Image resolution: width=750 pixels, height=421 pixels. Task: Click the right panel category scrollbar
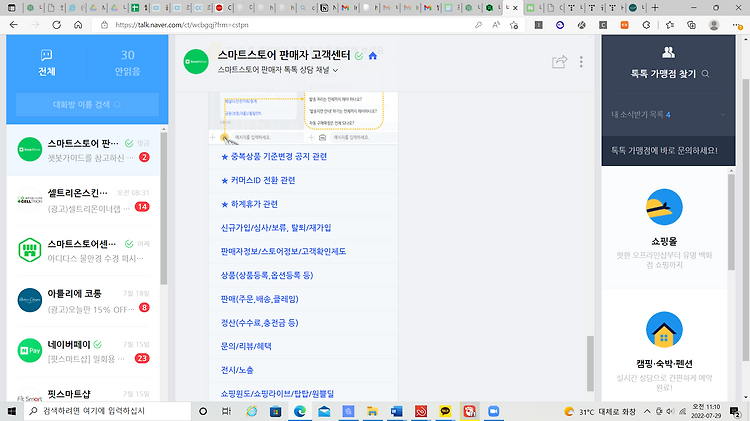pos(731,222)
